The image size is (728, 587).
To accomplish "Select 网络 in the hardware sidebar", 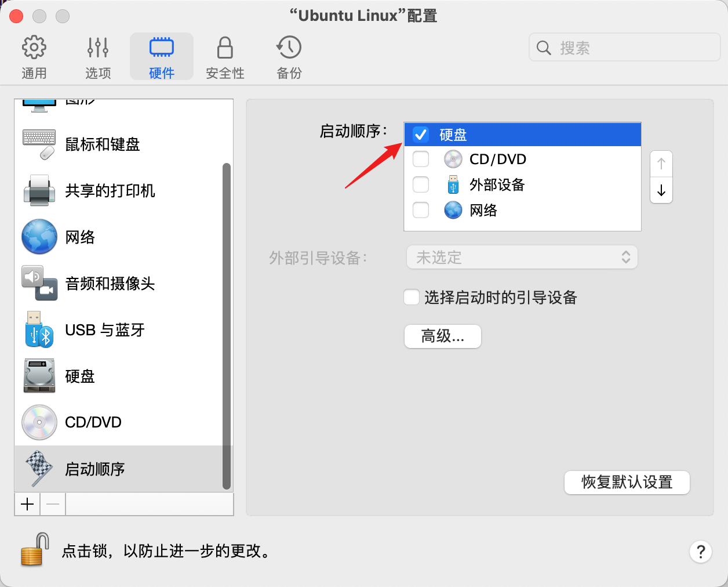I will tap(80, 237).
